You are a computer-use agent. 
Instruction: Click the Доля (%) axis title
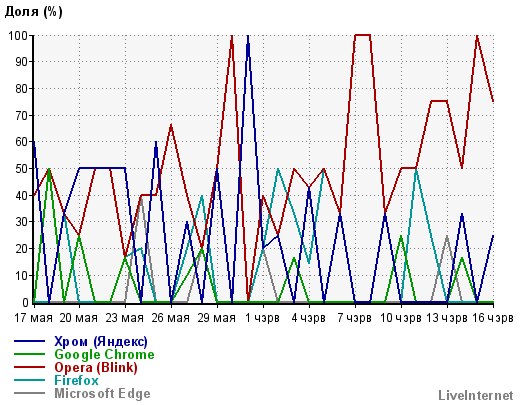click(x=33, y=12)
